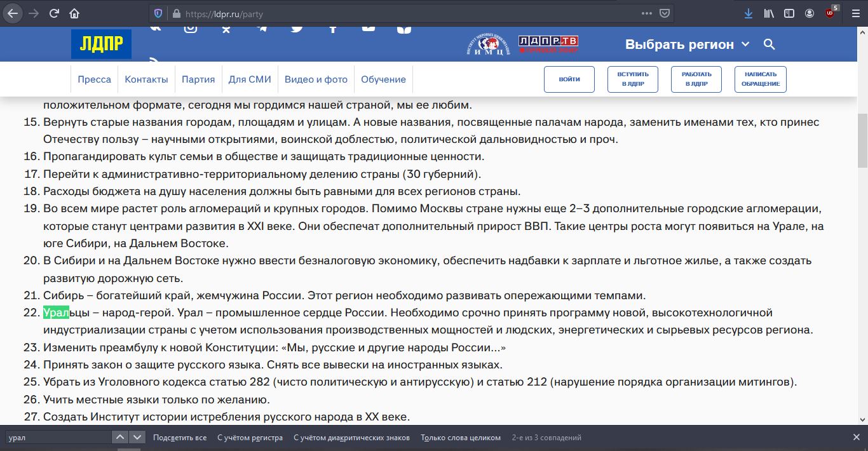Enable Только слова целиком option
This screenshot has height=451, width=868.
461,438
